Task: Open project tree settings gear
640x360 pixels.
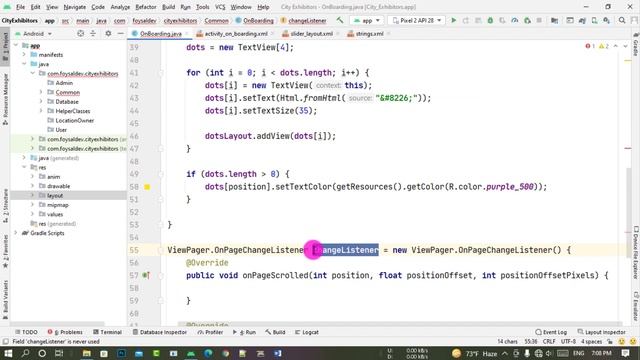Action: (x=108, y=33)
